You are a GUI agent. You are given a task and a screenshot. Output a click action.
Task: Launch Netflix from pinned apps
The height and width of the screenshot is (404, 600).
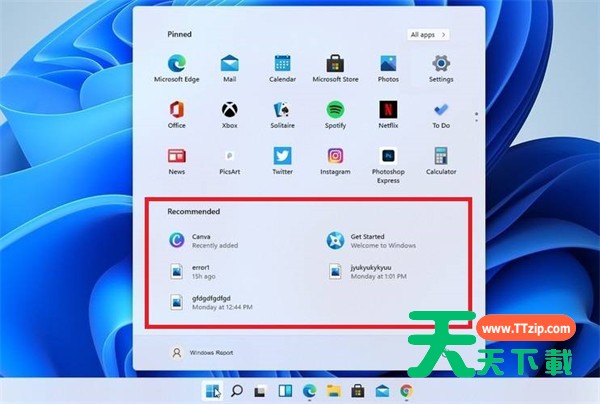pyautogui.click(x=388, y=115)
